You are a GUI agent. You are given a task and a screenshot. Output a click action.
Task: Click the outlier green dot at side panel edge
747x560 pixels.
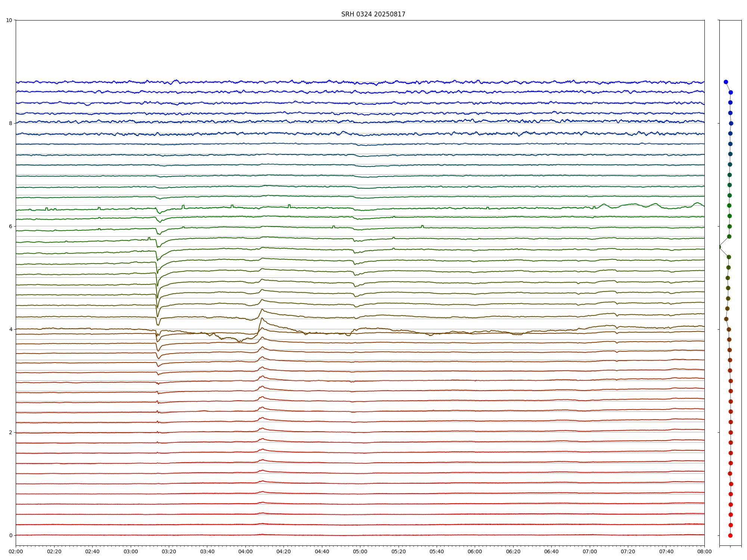tap(720, 247)
